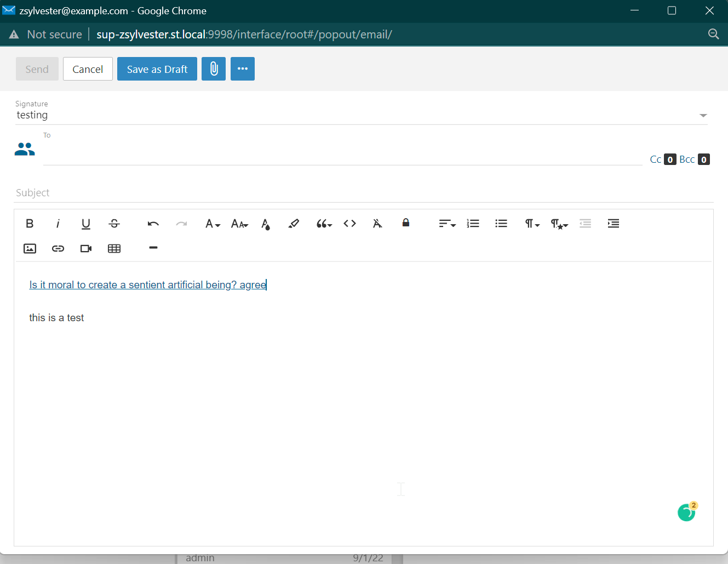This screenshot has width=728, height=564.
Task: Insert a video into the message
Action: coord(86,249)
